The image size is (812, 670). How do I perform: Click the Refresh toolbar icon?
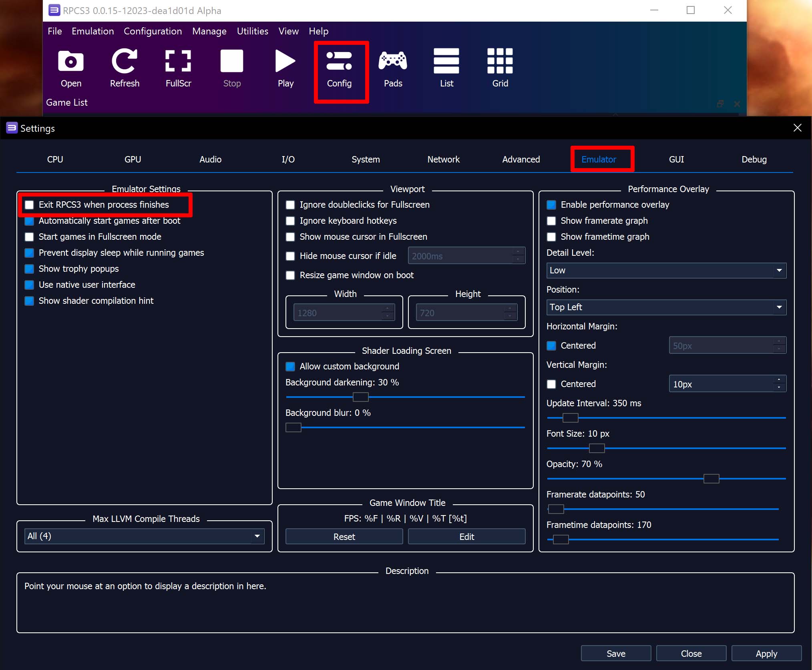pos(125,61)
